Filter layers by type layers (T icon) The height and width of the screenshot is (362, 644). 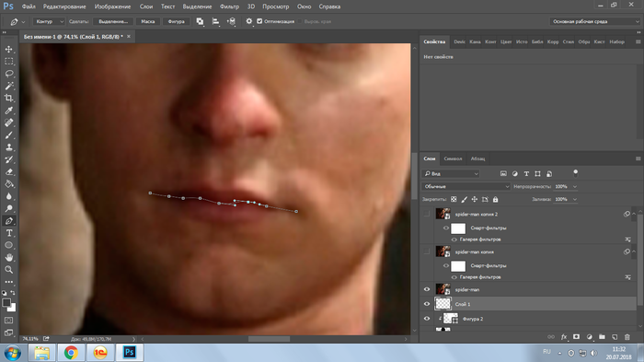526,174
